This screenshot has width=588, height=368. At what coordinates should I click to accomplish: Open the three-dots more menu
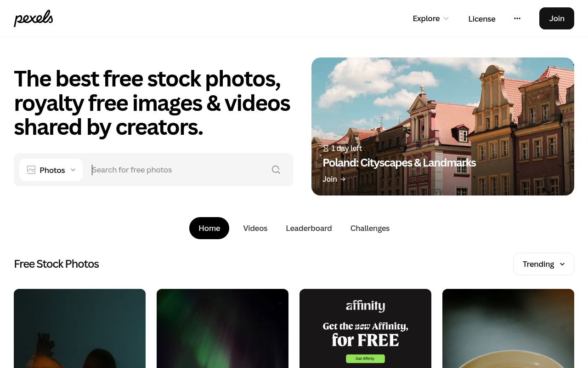tap(517, 18)
